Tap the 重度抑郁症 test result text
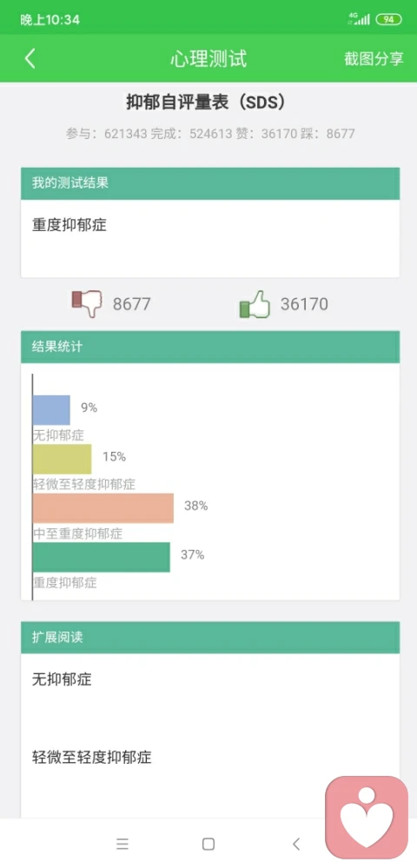The height and width of the screenshot is (868, 417). click(69, 225)
